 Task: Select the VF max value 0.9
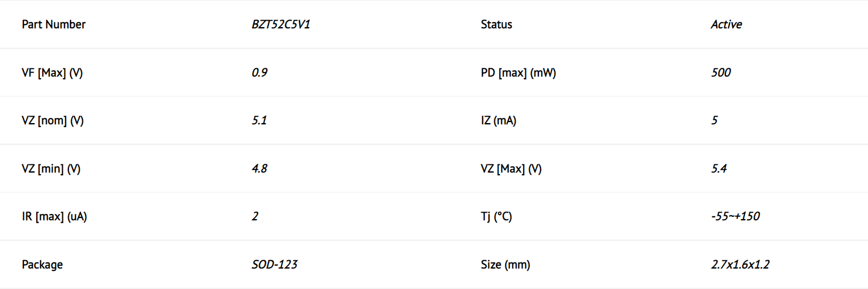[x=260, y=73]
